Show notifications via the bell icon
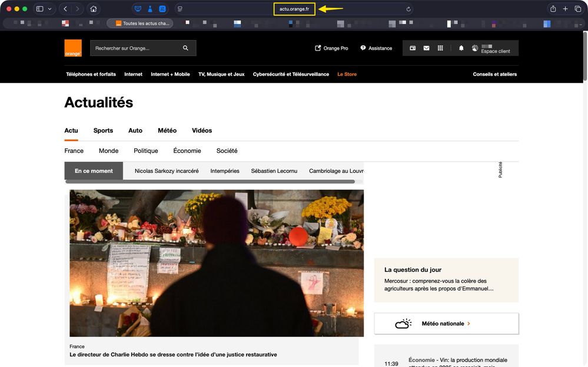 [x=461, y=48]
